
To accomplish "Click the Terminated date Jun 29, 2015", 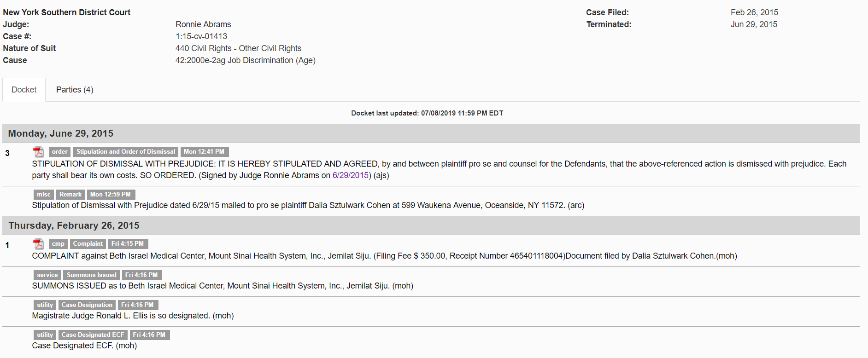I will [754, 24].
